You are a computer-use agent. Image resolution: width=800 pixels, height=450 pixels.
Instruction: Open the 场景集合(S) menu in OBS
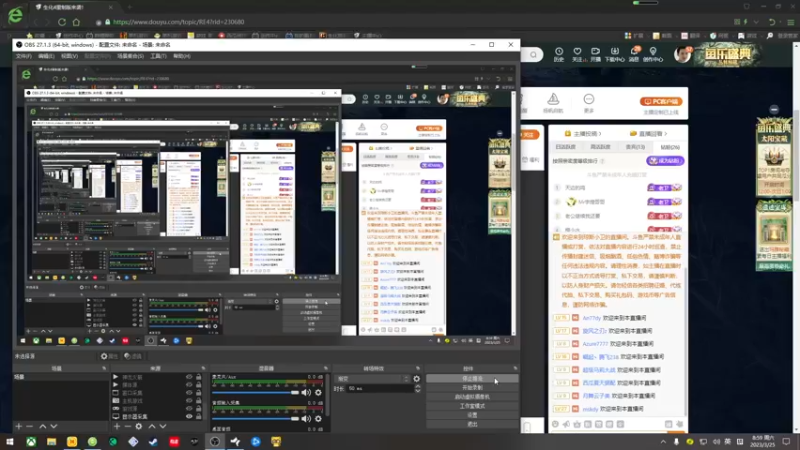[130, 56]
